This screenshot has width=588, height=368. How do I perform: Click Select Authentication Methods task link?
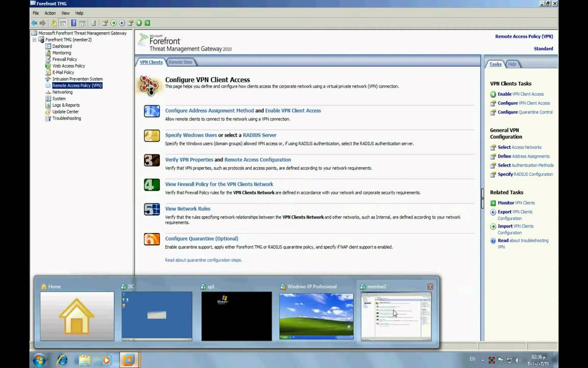pos(525,165)
